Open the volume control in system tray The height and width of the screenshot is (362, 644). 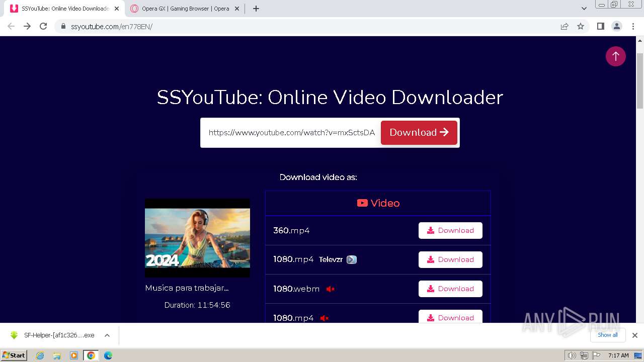pyautogui.click(x=572, y=355)
